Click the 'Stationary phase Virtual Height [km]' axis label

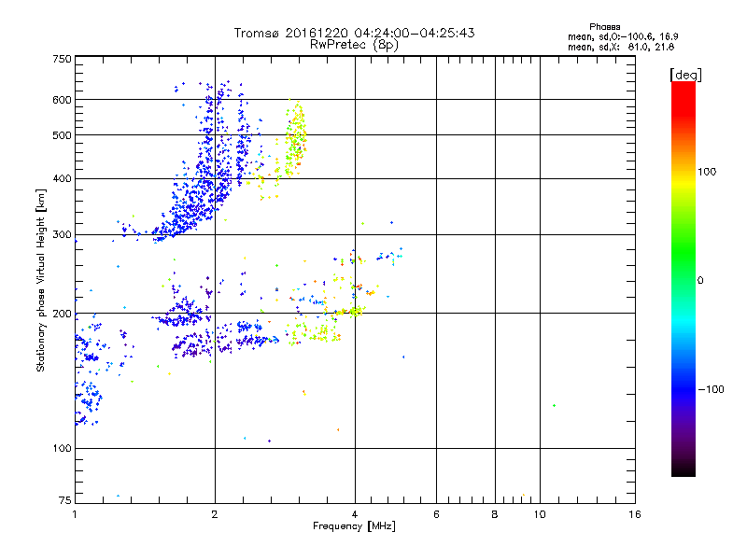40,280
